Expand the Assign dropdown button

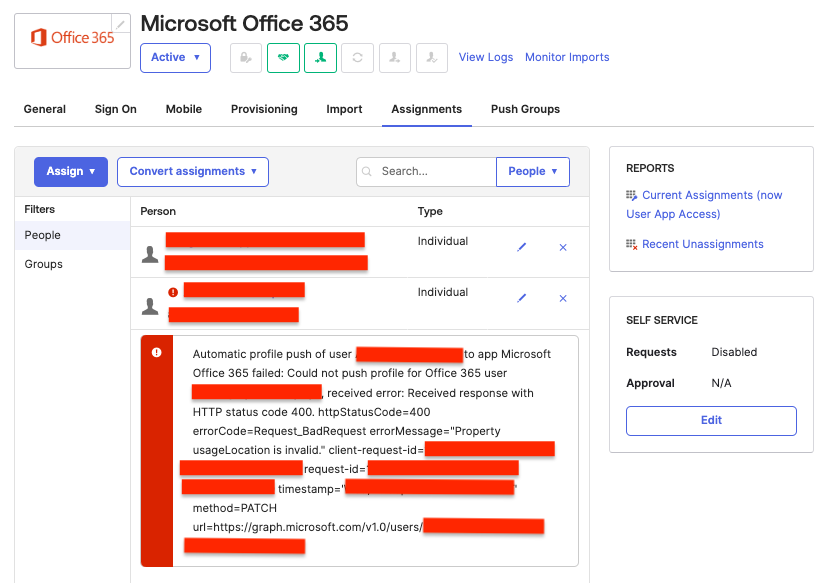click(70, 171)
